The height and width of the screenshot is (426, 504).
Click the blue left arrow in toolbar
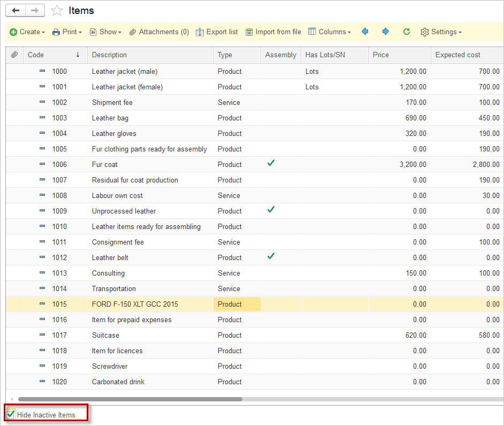365,32
